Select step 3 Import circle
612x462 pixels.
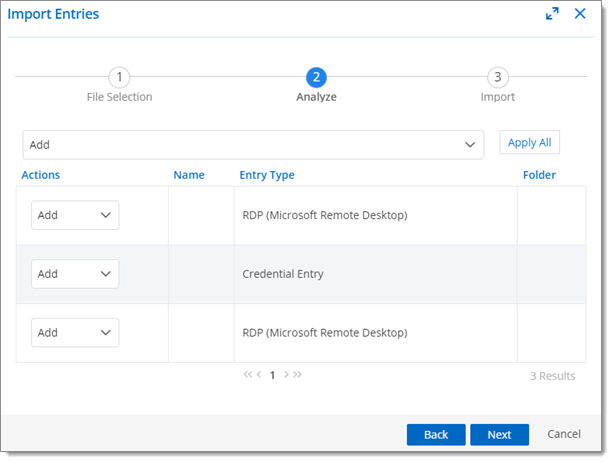498,77
